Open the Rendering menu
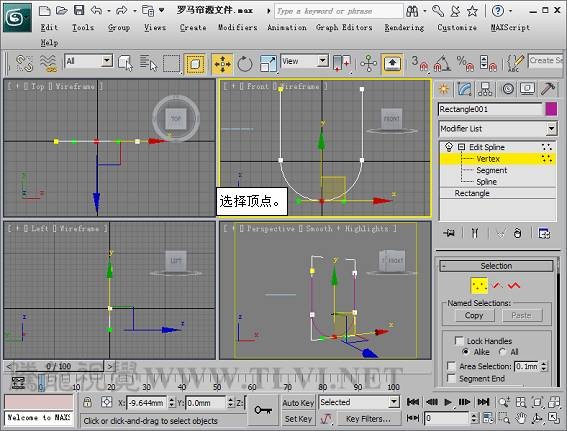The height and width of the screenshot is (431, 567). [x=404, y=27]
